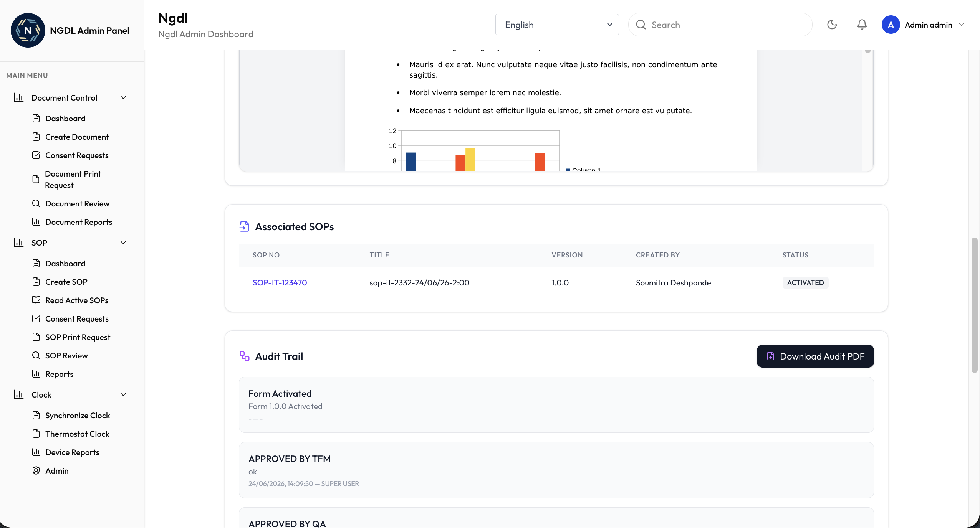This screenshot has width=980, height=528.
Task: Click Document Control Consent Requests icon
Action: click(36, 155)
